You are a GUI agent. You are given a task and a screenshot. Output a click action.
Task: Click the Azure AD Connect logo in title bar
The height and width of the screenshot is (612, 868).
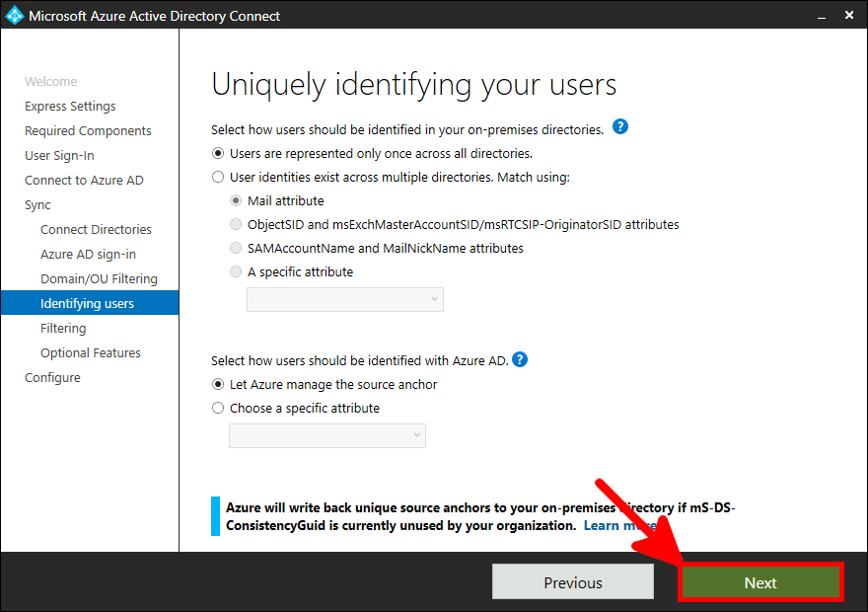[x=14, y=15]
